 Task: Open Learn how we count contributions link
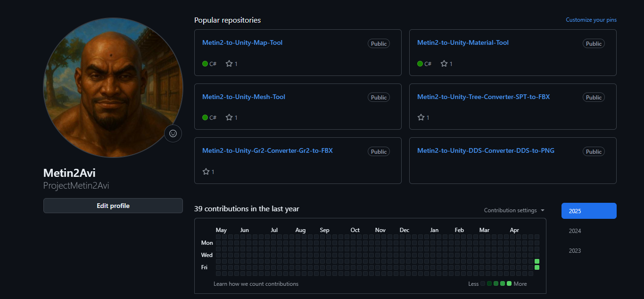click(256, 284)
